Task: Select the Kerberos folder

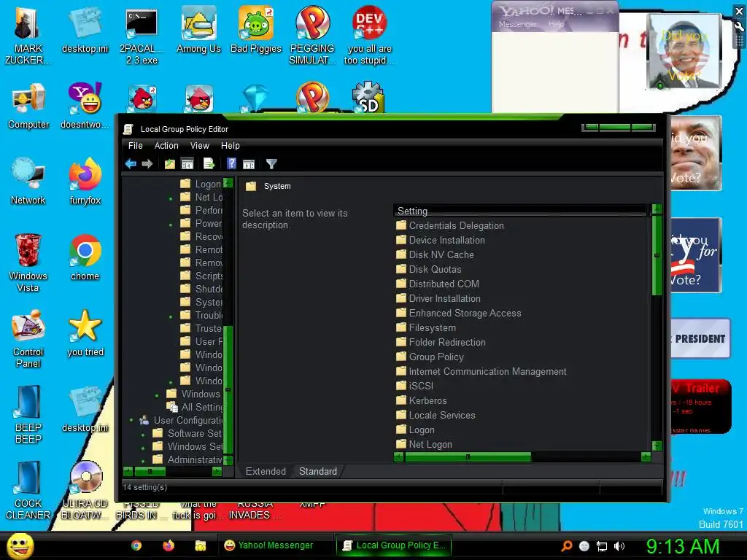Action: tap(422, 400)
